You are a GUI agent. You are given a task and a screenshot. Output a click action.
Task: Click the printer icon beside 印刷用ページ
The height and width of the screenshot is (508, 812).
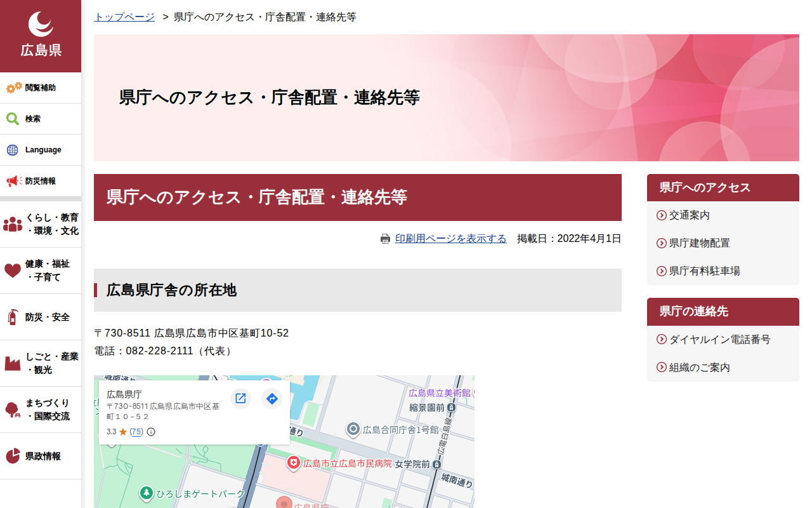pos(385,239)
